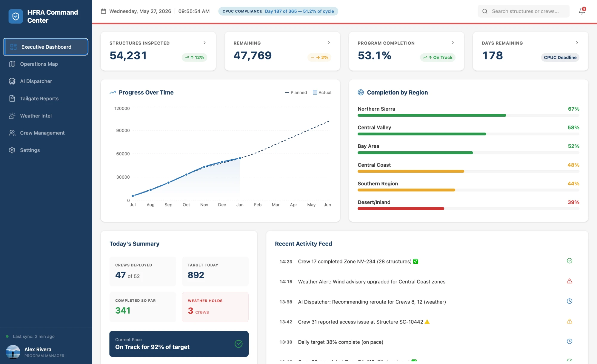Open Current Pace on-track card

pos(179,344)
